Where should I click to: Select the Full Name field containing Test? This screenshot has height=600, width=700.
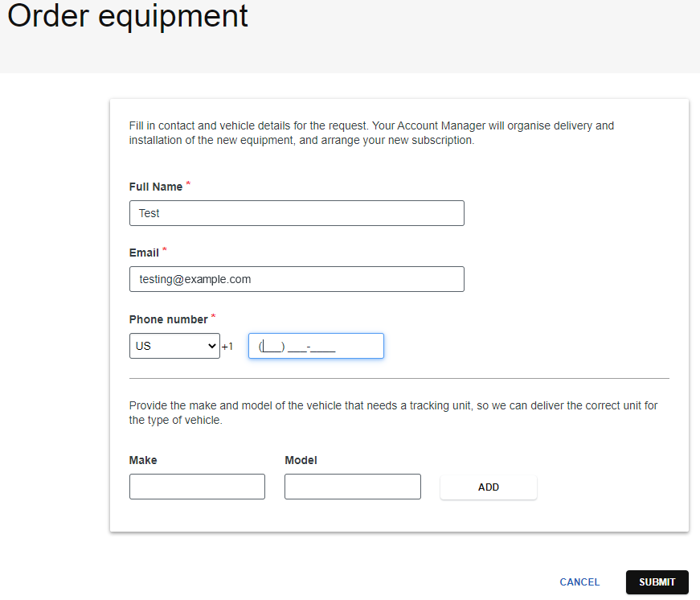[297, 213]
